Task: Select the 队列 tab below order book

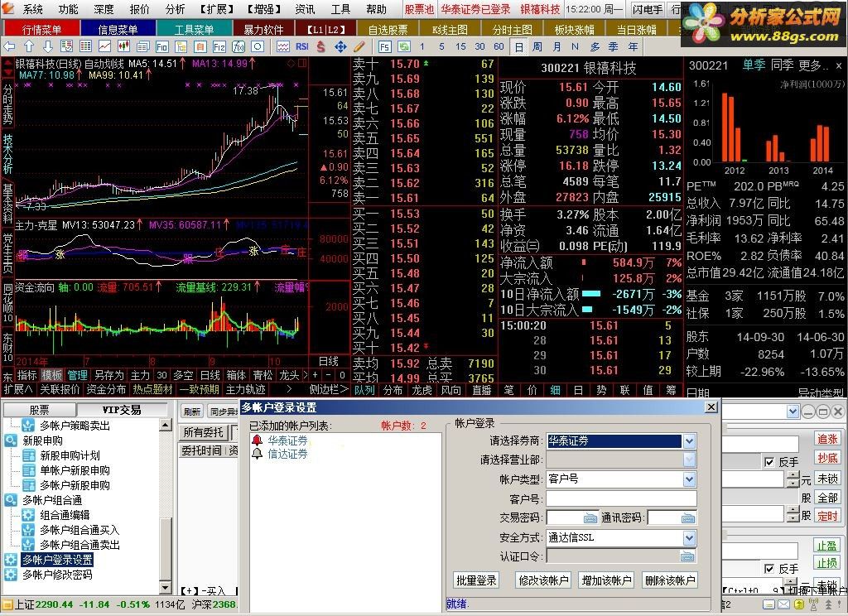Action: 364,390
